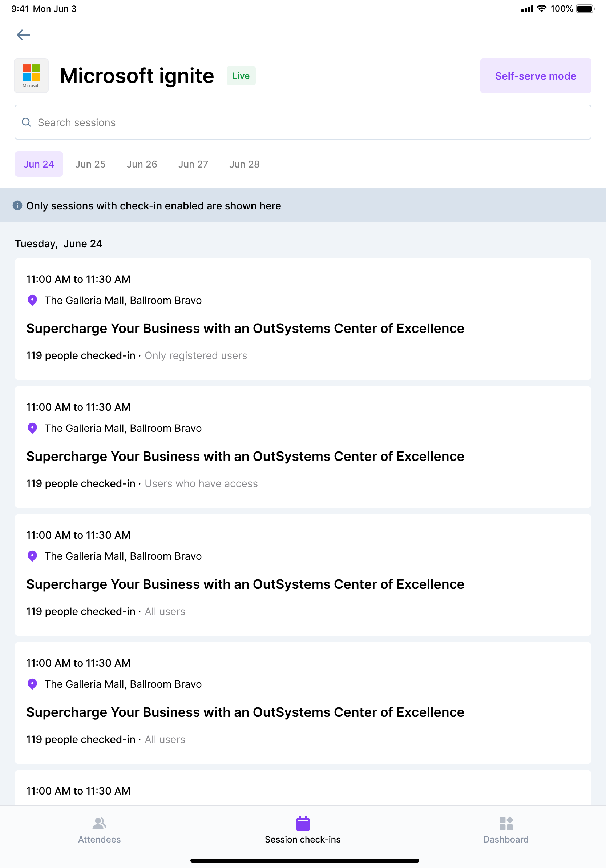This screenshot has width=606, height=868.
Task: Open the Jun 28 date tab
Action: pos(245,164)
